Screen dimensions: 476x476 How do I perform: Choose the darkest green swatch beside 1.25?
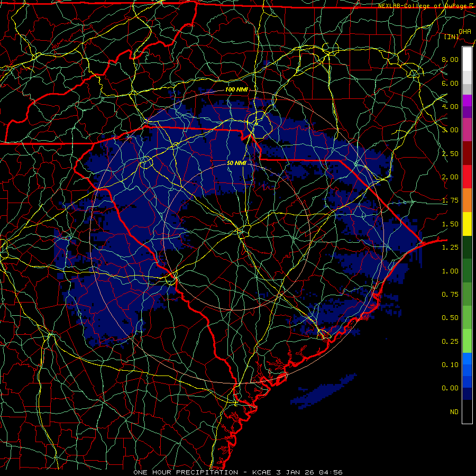(x=467, y=247)
